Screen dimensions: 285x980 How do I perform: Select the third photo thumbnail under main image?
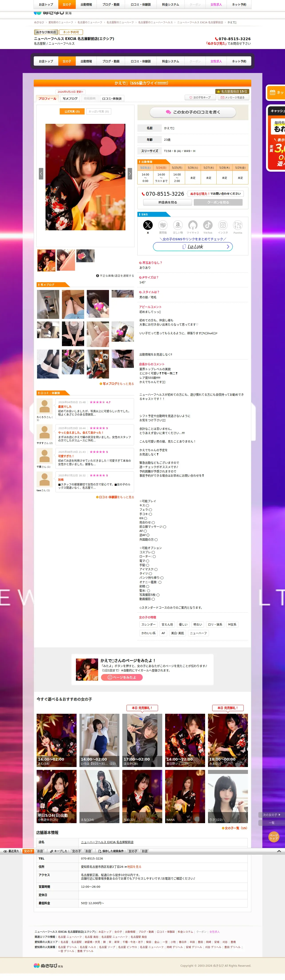point(85,256)
